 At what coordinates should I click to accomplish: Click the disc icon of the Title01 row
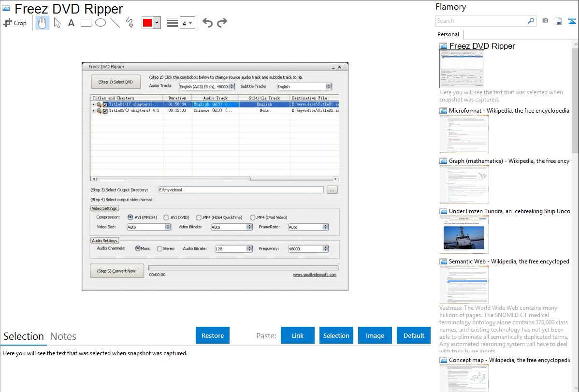(99, 104)
